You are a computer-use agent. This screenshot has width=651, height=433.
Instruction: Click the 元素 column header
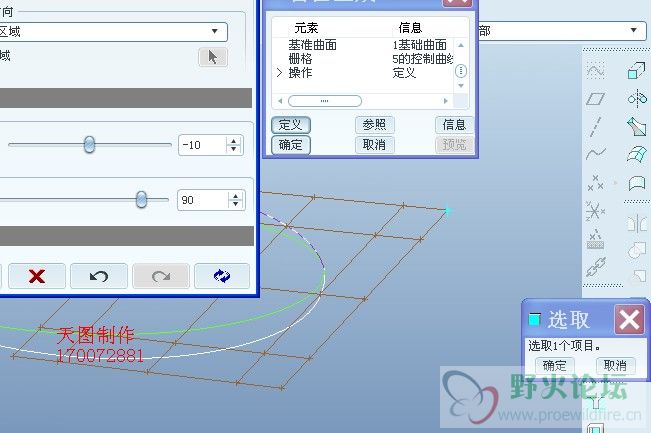(x=306, y=28)
